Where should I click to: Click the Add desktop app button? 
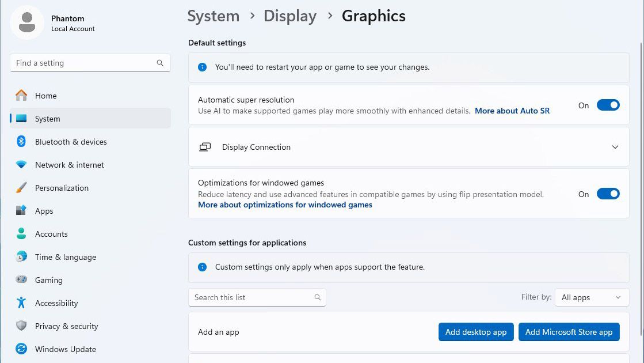(x=476, y=332)
